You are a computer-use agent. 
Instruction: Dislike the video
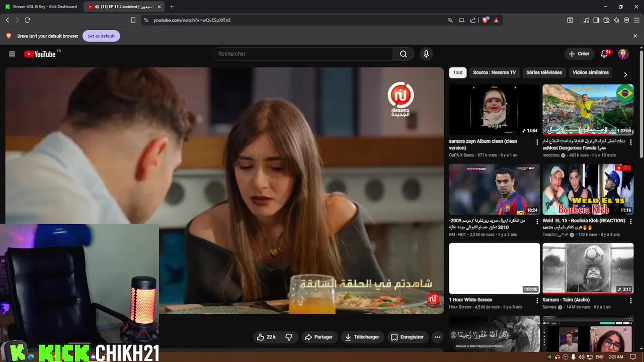[x=289, y=337]
